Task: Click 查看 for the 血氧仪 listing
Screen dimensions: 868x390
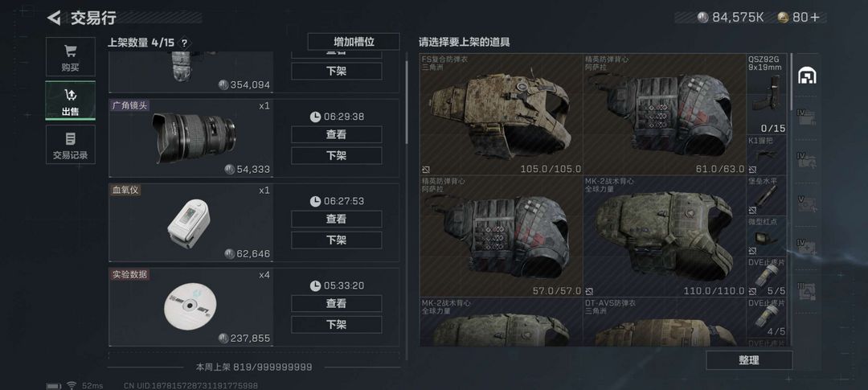Action: 337,219
